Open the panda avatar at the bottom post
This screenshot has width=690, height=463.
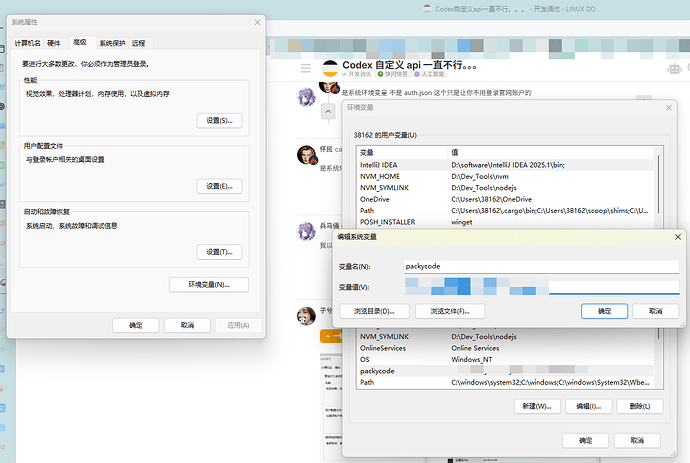(306, 316)
